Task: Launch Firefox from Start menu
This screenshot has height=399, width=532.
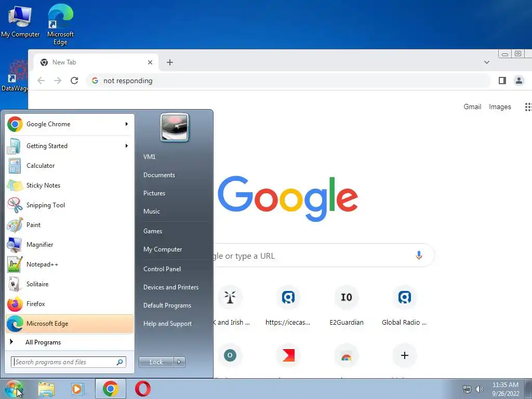Action: pos(70,303)
